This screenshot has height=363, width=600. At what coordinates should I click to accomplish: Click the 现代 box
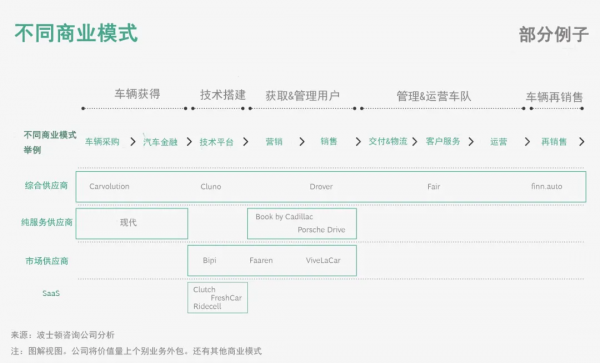132,224
